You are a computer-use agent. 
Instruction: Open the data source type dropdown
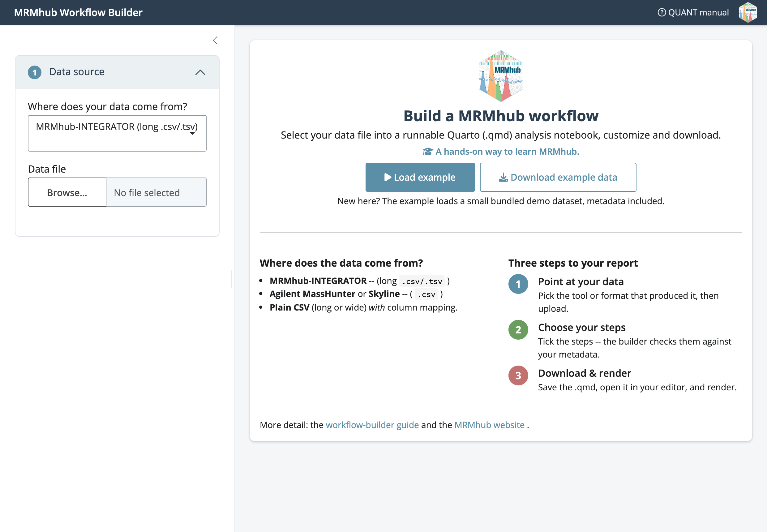[117, 133]
